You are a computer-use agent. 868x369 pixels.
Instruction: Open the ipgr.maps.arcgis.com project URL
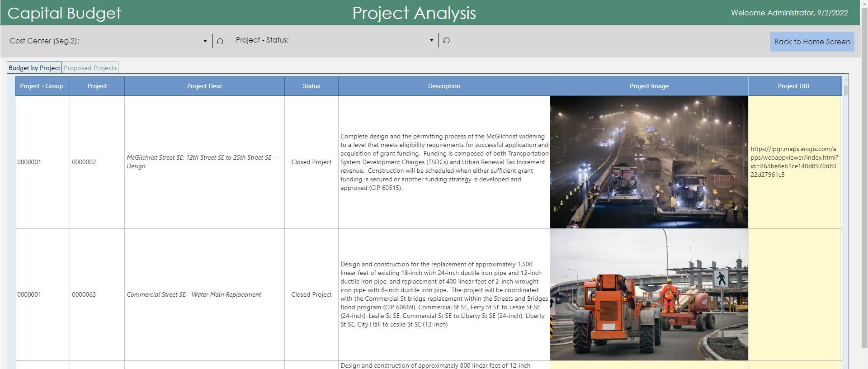point(794,162)
